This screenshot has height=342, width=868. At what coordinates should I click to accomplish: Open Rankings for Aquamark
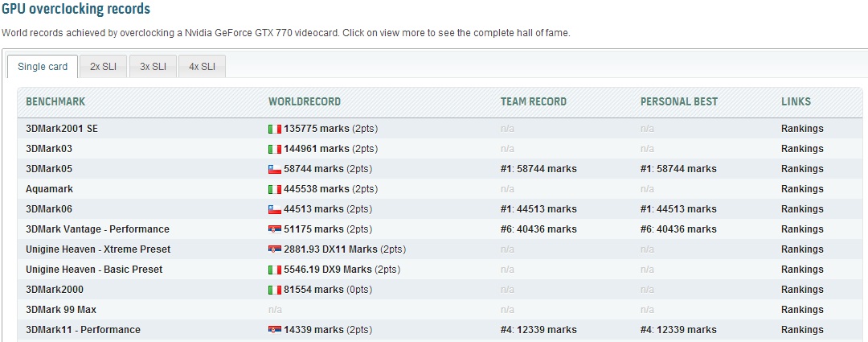click(x=802, y=189)
